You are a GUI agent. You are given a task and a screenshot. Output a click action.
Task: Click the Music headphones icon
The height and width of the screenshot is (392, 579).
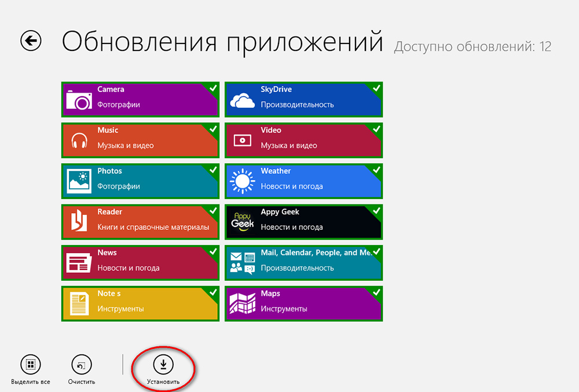[79, 141]
